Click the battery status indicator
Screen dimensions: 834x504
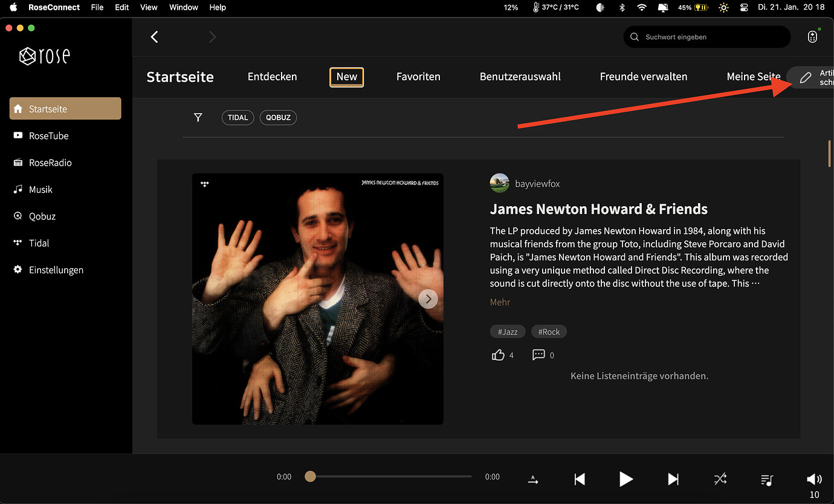(693, 7)
